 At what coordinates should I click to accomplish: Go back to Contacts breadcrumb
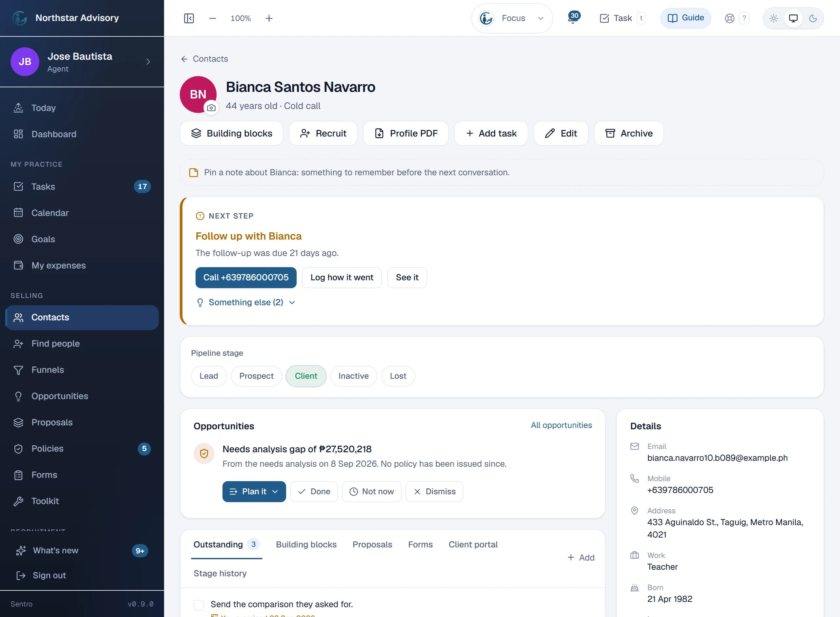pos(205,59)
